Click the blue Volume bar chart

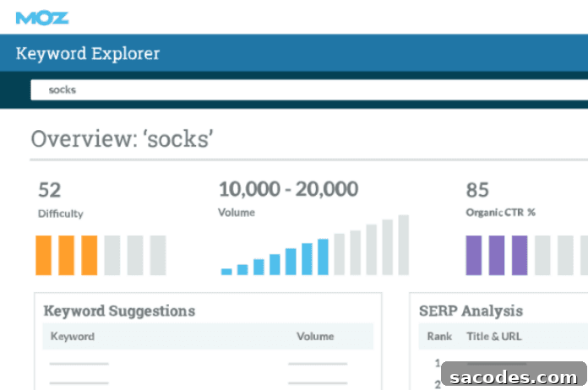point(314,246)
